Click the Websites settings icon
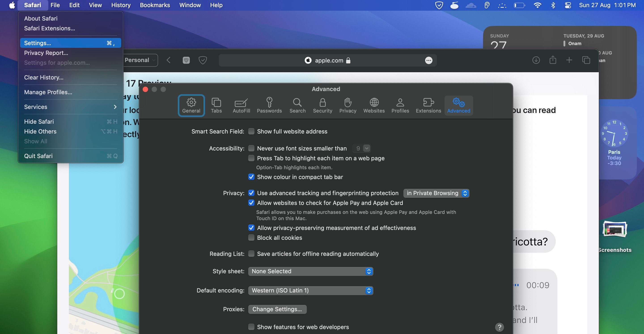Image resolution: width=644 pixels, height=334 pixels. (374, 105)
